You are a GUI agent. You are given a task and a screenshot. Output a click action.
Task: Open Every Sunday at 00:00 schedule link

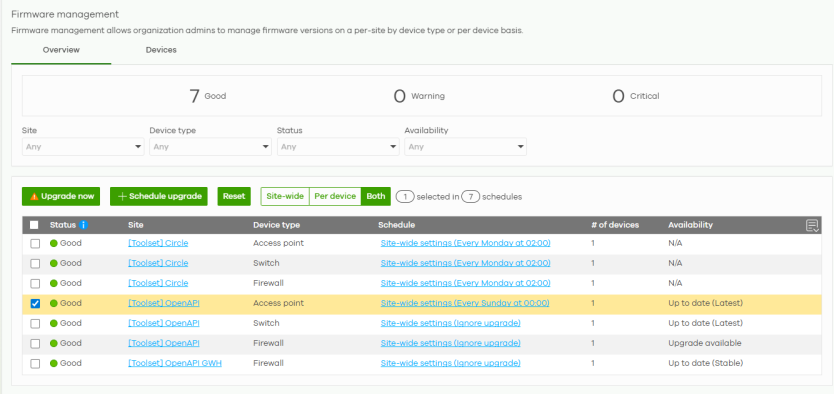(x=465, y=303)
